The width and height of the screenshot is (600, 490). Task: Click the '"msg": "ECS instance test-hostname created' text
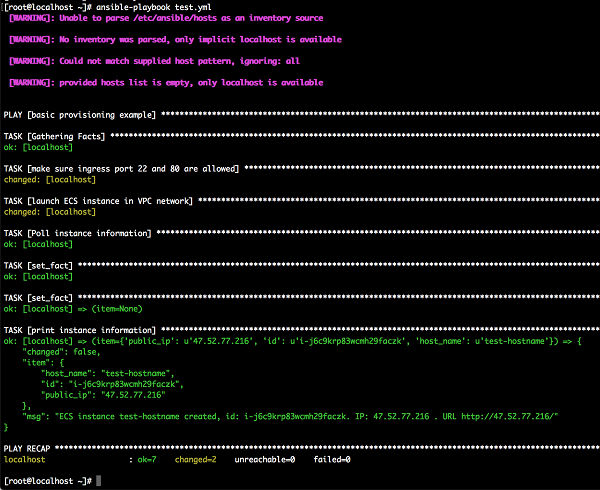[121, 416]
